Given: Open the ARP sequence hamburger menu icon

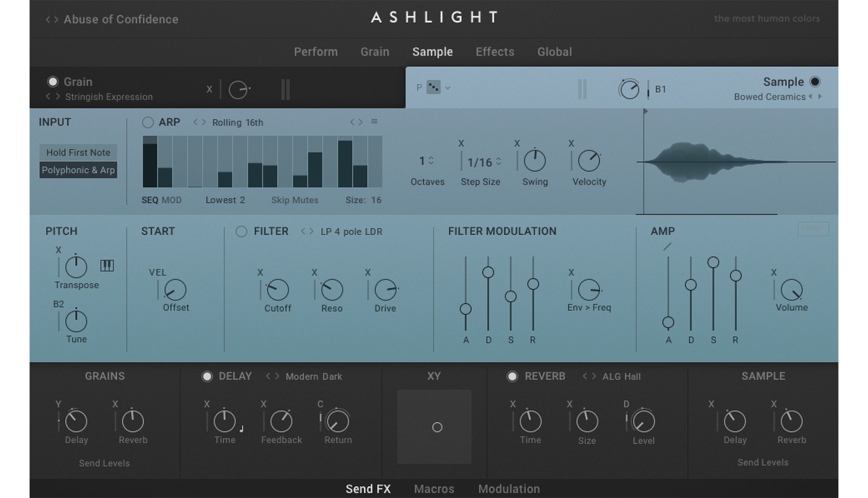Looking at the screenshot, I should click(x=374, y=121).
